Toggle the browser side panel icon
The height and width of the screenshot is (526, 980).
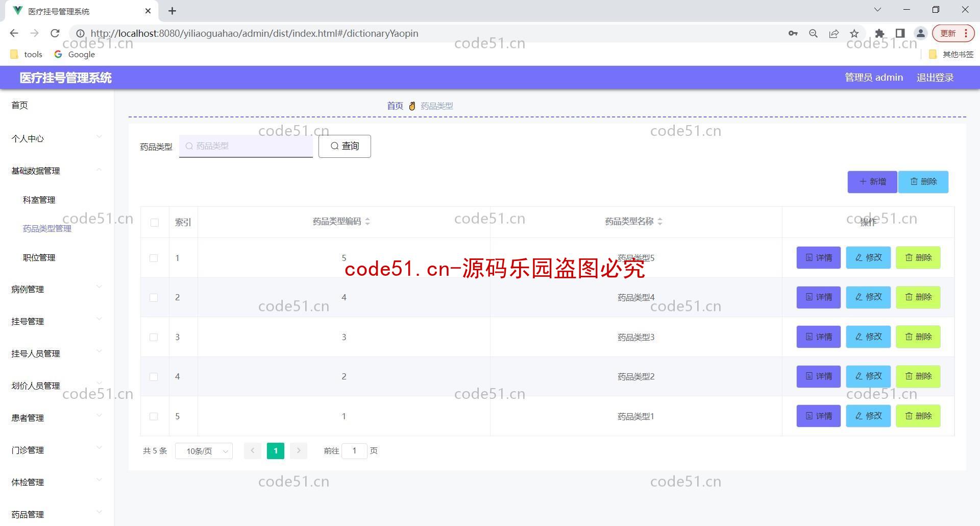click(x=900, y=33)
